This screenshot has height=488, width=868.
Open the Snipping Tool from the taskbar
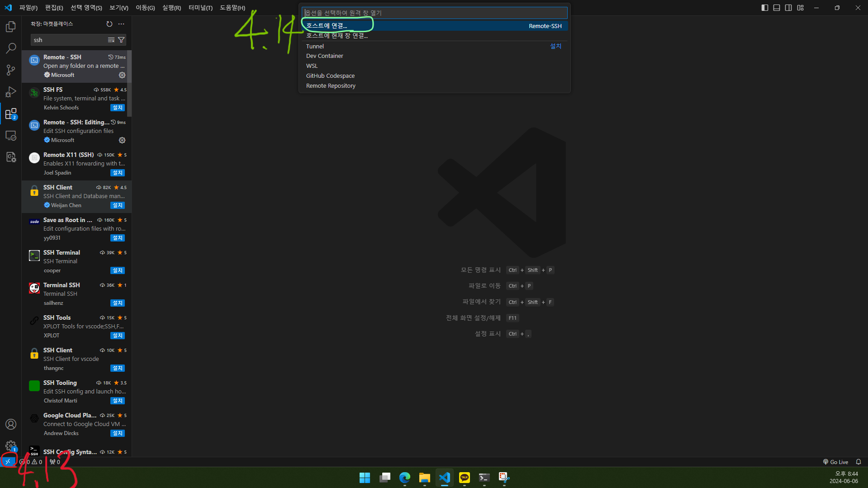click(x=504, y=478)
